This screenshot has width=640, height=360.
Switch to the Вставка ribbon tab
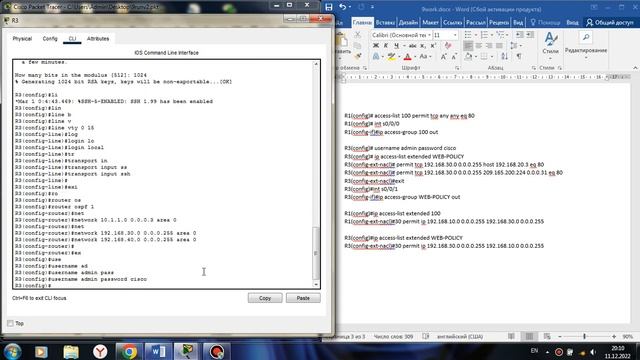[385, 22]
